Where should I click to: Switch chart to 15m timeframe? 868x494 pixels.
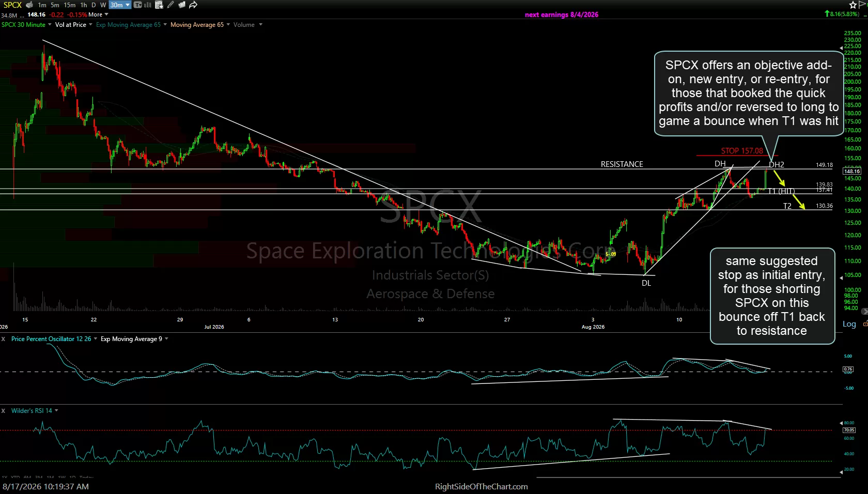70,5
